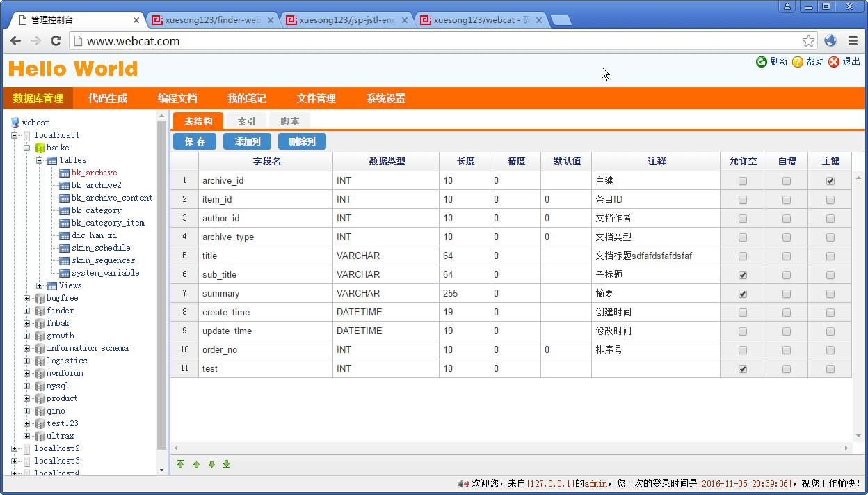Image resolution: width=868 pixels, height=495 pixels.
Task: Toggle primary key checkbox for archive_id
Action: coord(830,181)
